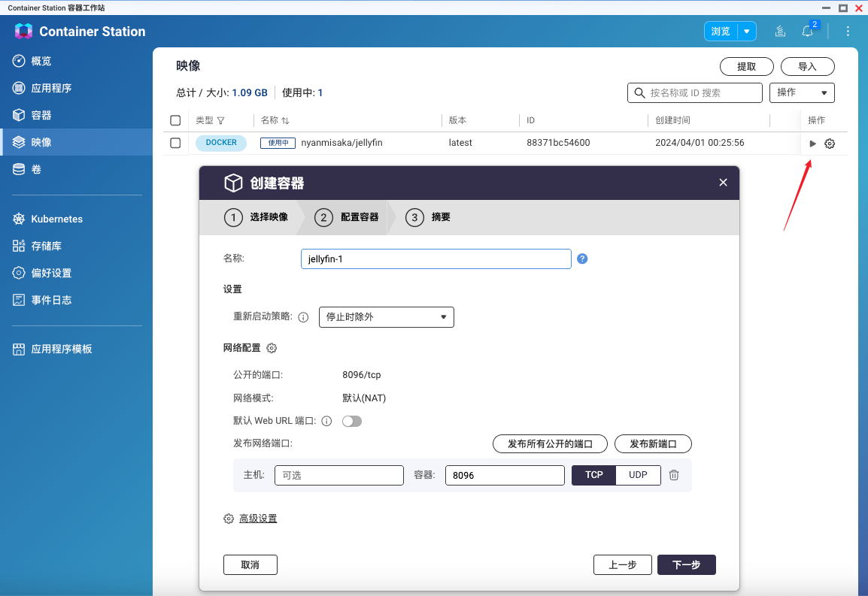Open the three-dot more menu

(x=848, y=32)
